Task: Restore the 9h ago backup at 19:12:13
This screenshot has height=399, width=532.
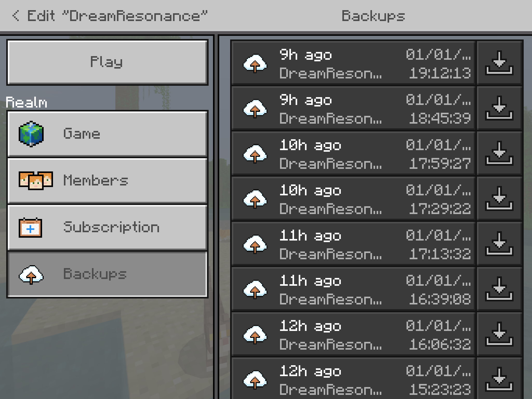Action: (x=353, y=63)
